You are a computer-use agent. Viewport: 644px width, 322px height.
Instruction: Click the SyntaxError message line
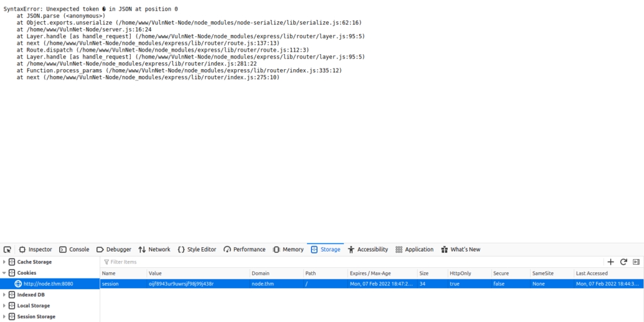click(91, 9)
